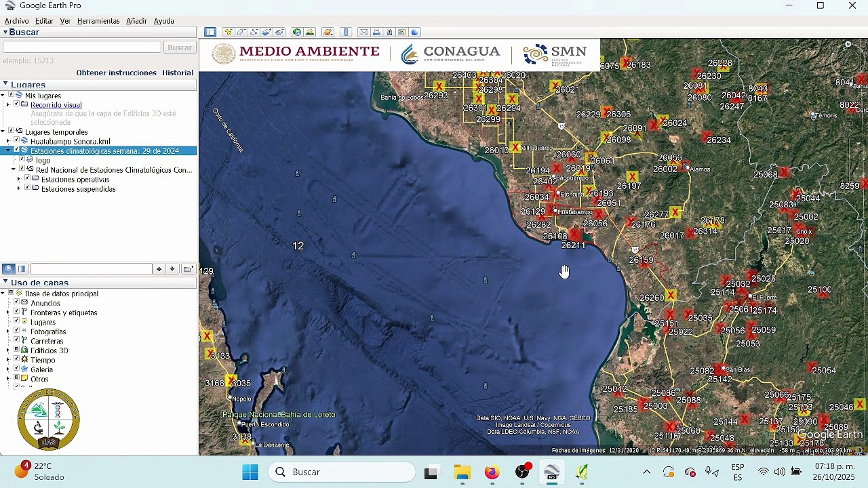Select the add path tool
This screenshot has height=488, width=868.
pos(254,32)
